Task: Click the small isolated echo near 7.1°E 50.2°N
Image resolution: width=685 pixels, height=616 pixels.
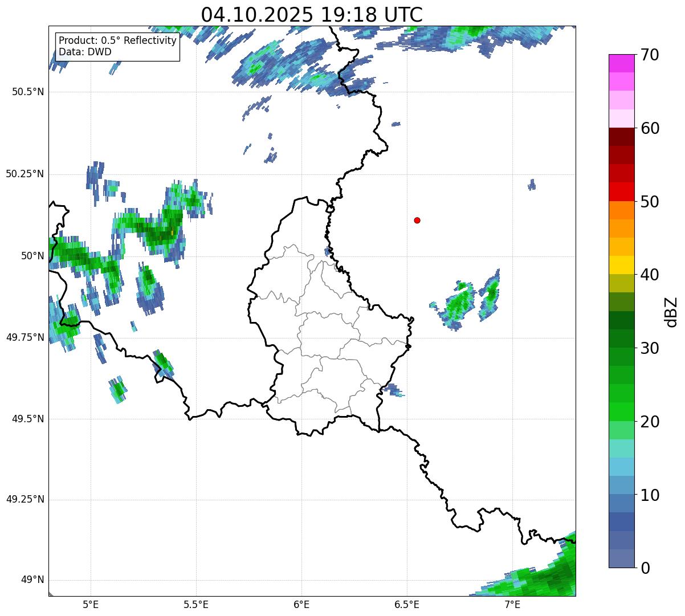Action: [532, 185]
